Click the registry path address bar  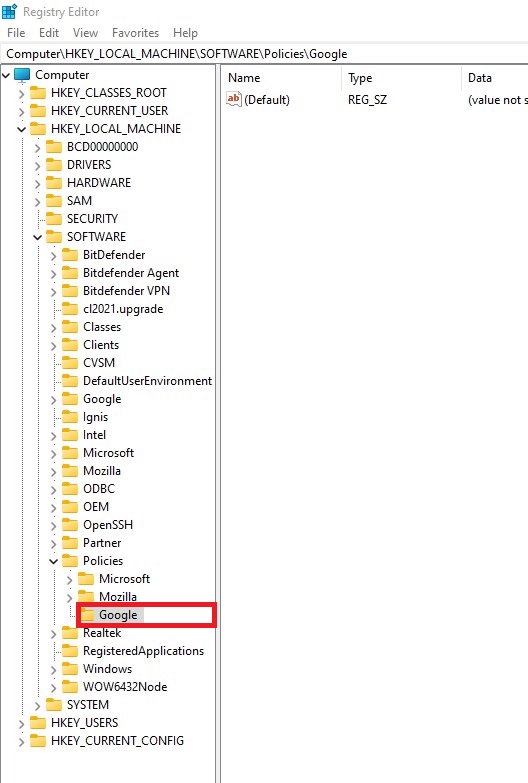point(265,54)
